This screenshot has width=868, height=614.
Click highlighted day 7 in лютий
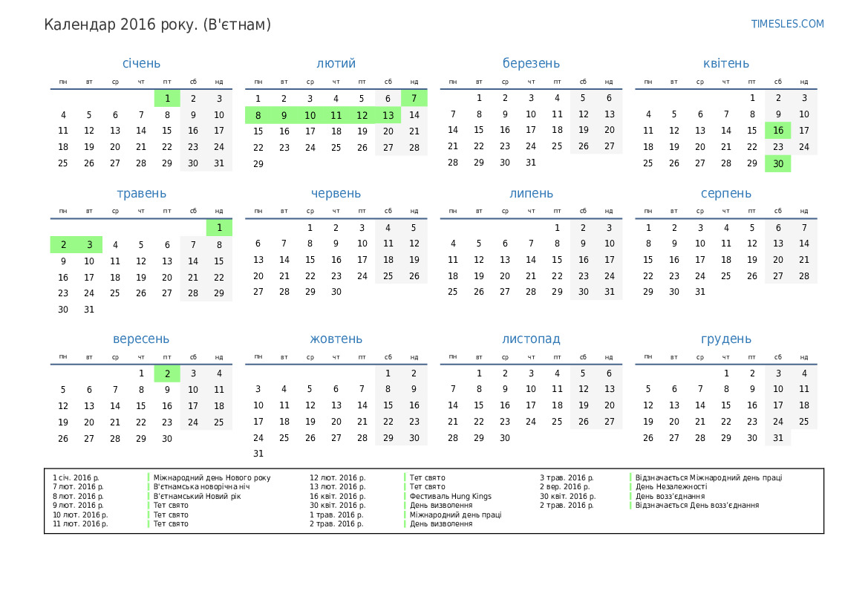tap(414, 99)
